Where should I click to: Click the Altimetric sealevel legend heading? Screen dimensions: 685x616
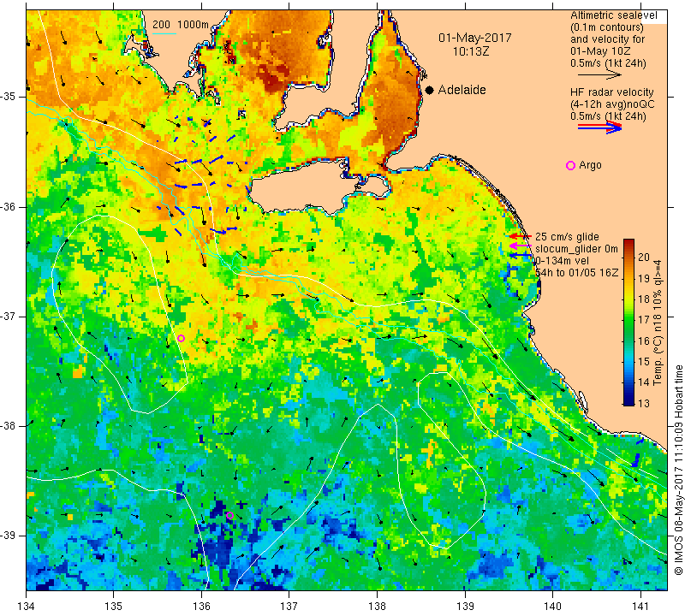click(614, 15)
